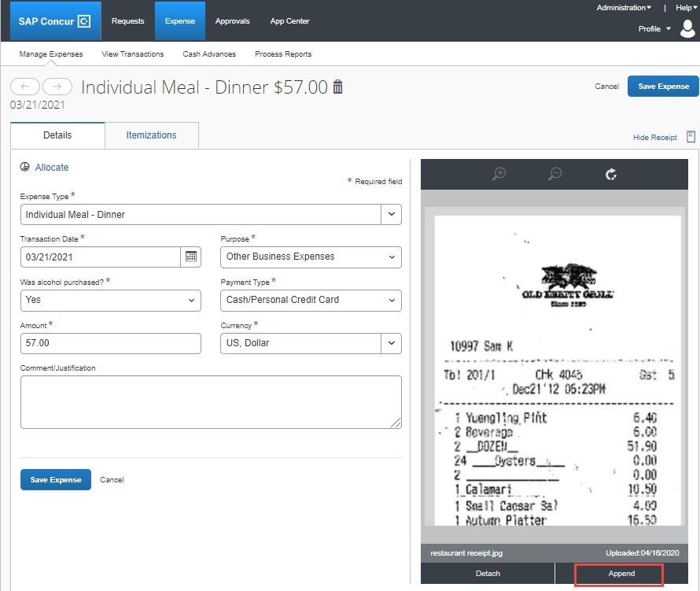700x591 pixels.
Task: Click bottom Save Expense button
Action: pyautogui.click(x=56, y=479)
